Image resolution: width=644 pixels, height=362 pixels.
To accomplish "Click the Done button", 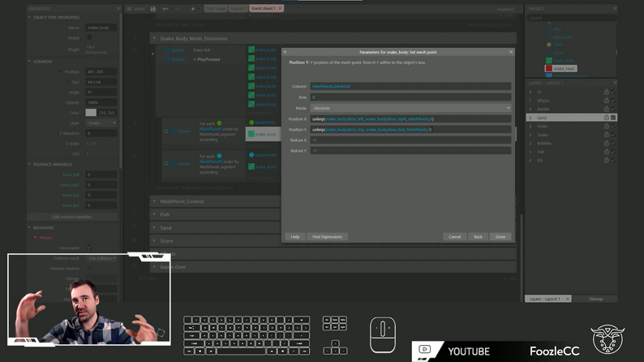I will [500, 237].
